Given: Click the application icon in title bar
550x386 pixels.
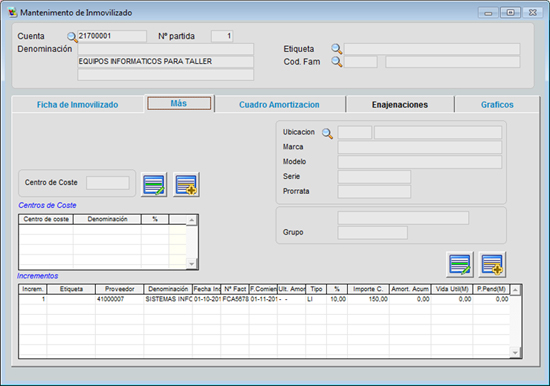Looking at the screenshot, I should pos(13,13).
